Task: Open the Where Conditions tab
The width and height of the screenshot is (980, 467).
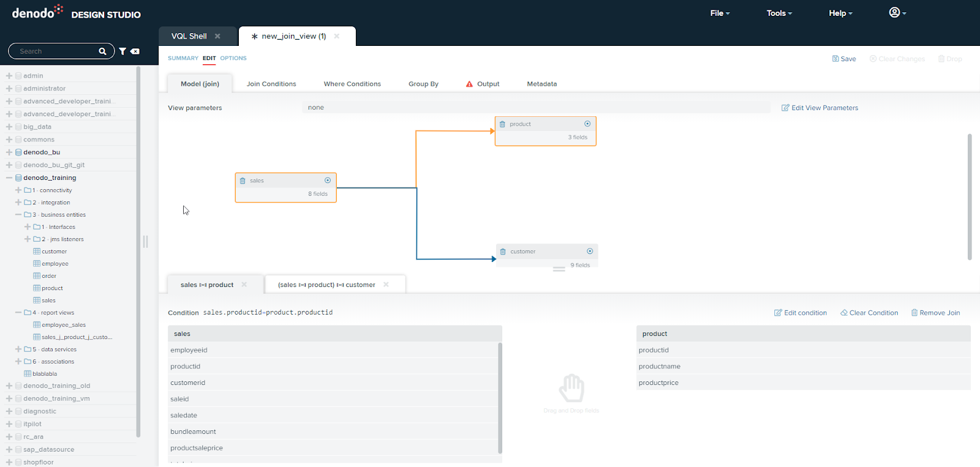Action: click(352, 84)
